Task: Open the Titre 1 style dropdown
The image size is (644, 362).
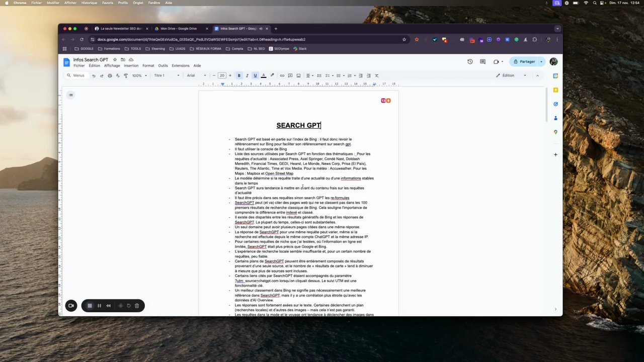Action: point(167,75)
